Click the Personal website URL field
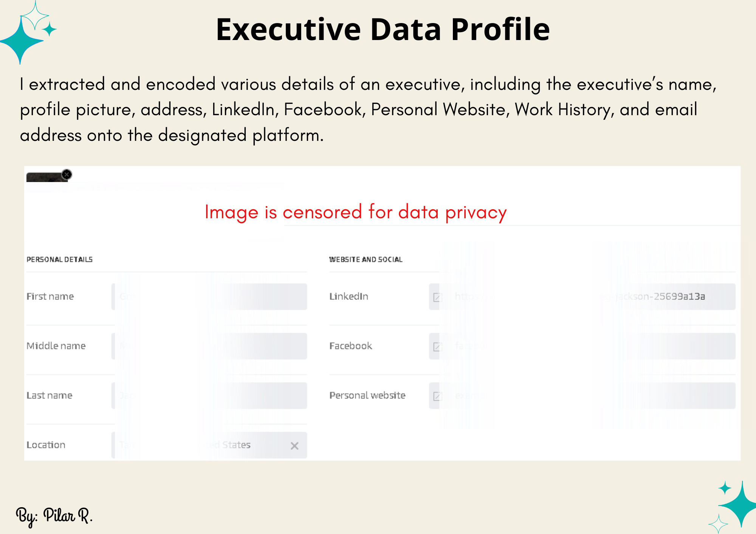The image size is (756, 534). (x=590, y=396)
